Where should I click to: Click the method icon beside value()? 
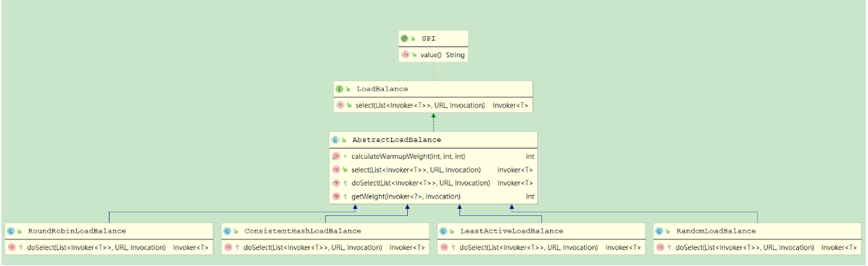click(405, 55)
